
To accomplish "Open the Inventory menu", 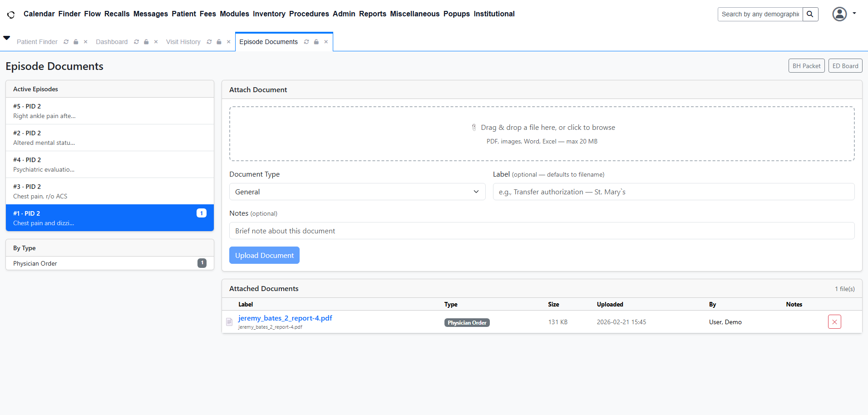I will 269,14.
